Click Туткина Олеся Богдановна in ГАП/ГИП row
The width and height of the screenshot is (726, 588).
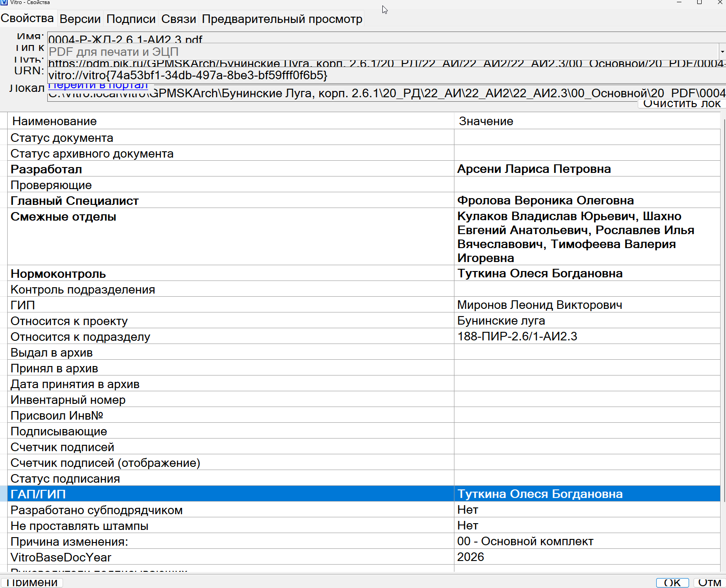pos(540,494)
